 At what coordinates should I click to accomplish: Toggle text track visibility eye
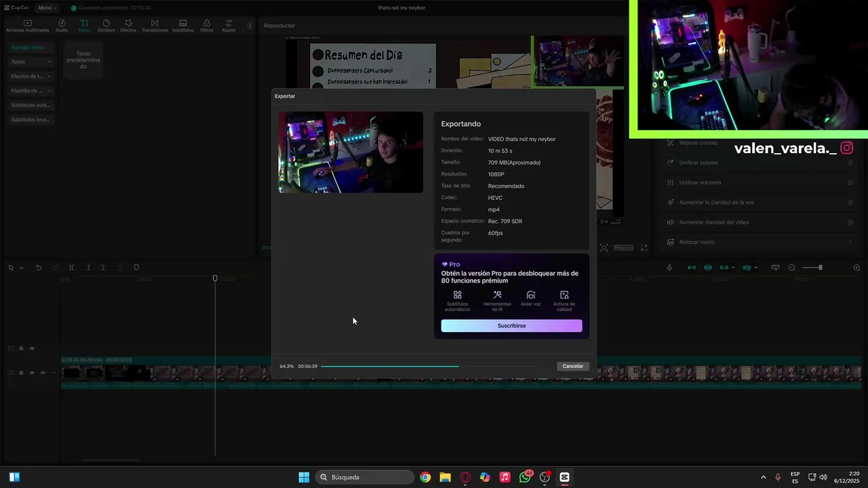pyautogui.click(x=32, y=348)
